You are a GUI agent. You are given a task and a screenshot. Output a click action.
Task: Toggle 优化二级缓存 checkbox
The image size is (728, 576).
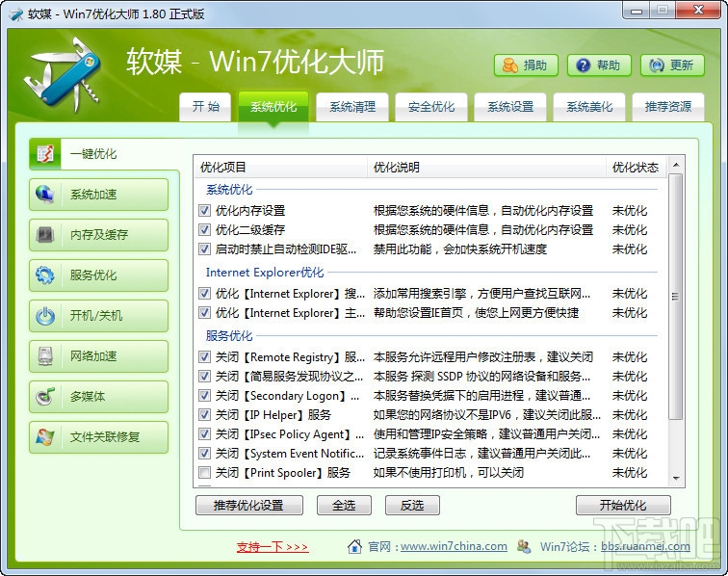point(204,229)
